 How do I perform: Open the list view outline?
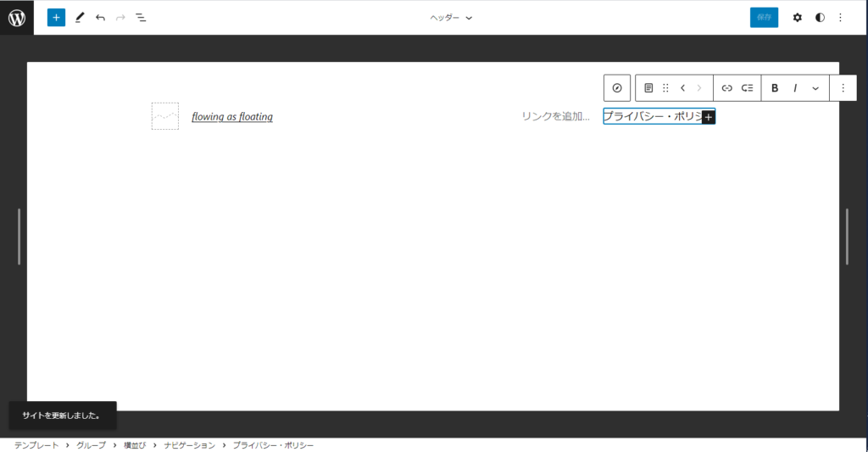point(141,17)
